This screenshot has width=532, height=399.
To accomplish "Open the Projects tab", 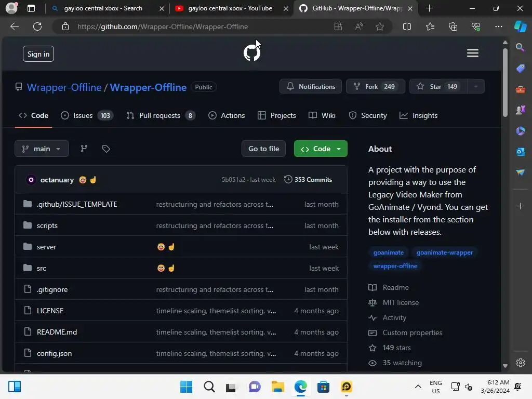I will click(x=277, y=115).
